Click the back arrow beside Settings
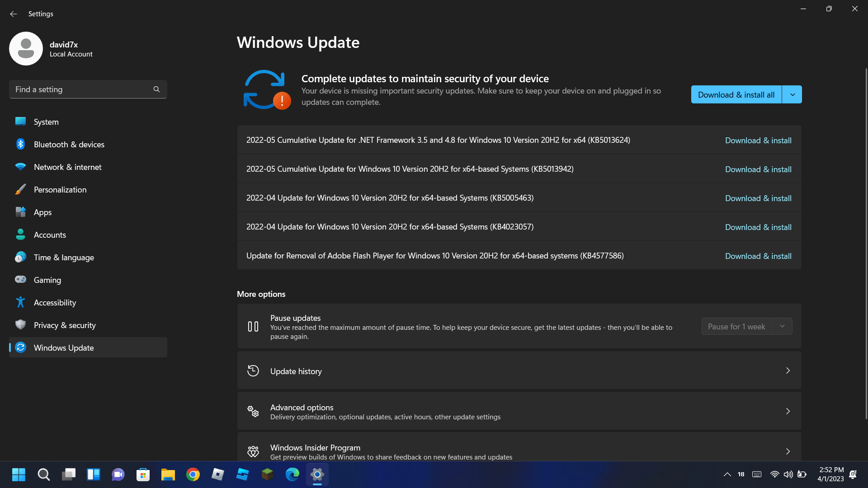Screen dimensions: 868x488 point(14,14)
